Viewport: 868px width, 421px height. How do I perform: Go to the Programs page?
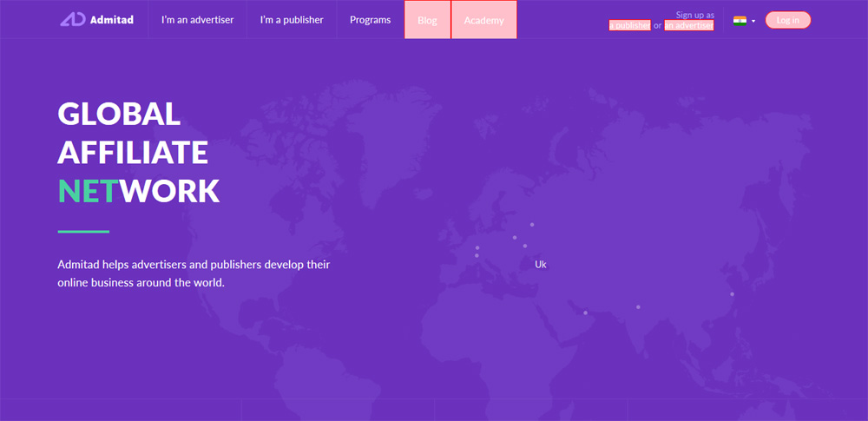371,20
